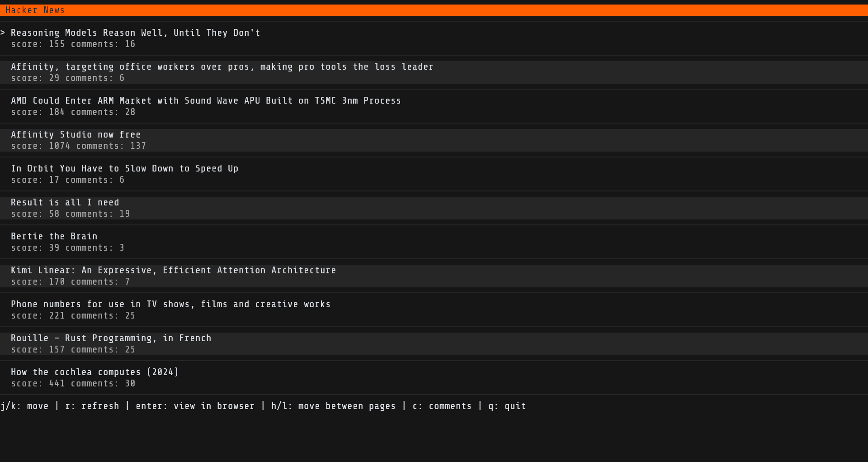The image size is (868, 462).
Task: Click the 'r: refresh' footer hint
Action: [x=92, y=406]
